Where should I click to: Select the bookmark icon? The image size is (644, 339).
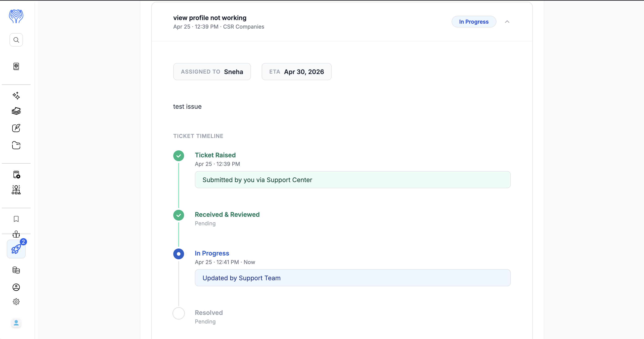(16, 219)
